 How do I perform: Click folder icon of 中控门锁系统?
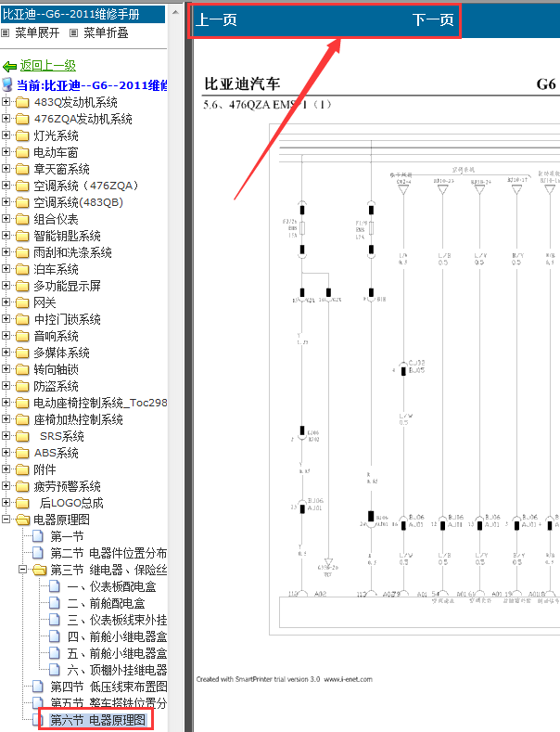pyautogui.click(x=22, y=320)
